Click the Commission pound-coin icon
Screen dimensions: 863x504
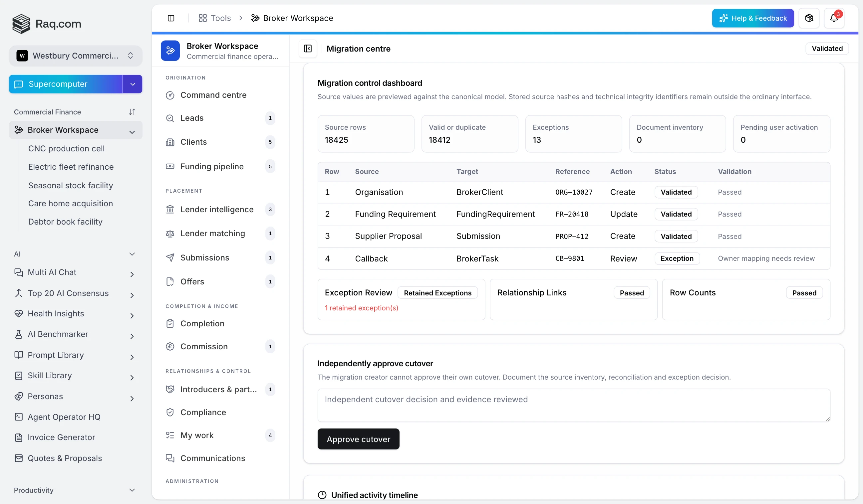click(x=170, y=346)
